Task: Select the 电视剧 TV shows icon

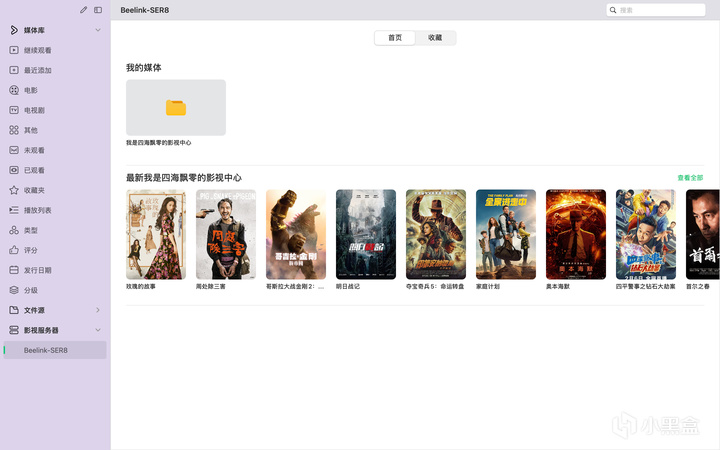Action: pyautogui.click(x=14, y=110)
